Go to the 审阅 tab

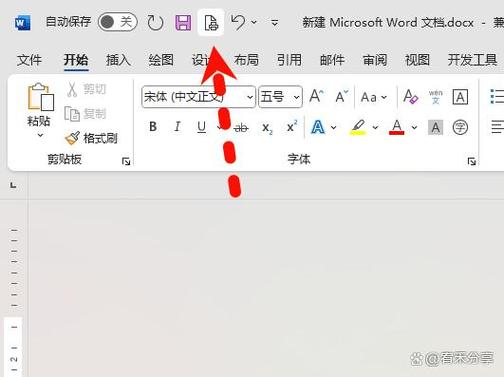(x=375, y=60)
